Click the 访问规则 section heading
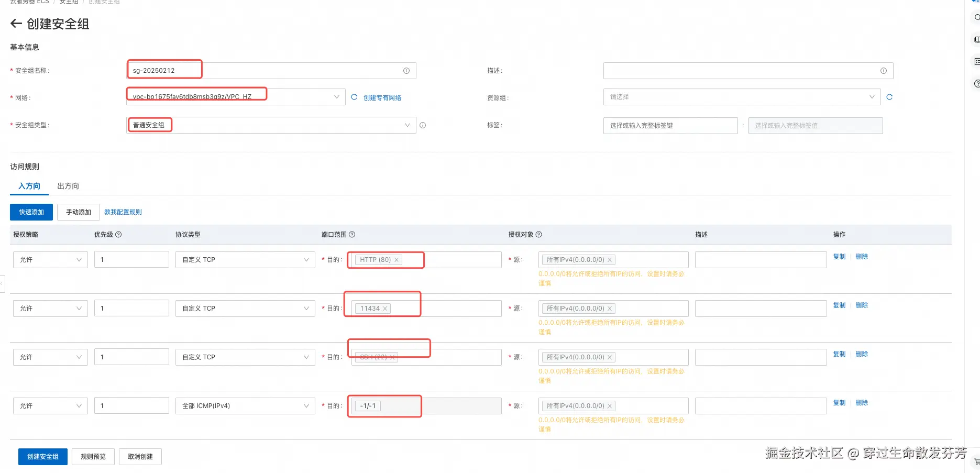The image size is (980, 473). click(x=25, y=167)
